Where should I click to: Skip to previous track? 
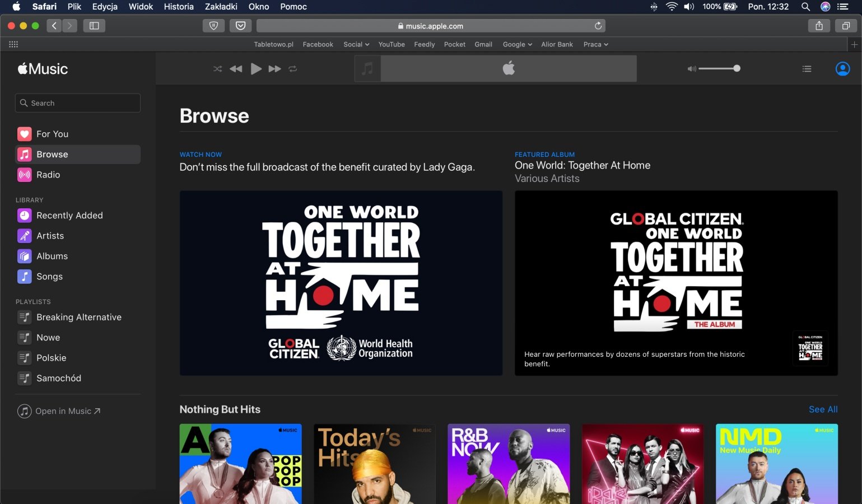[x=236, y=69]
